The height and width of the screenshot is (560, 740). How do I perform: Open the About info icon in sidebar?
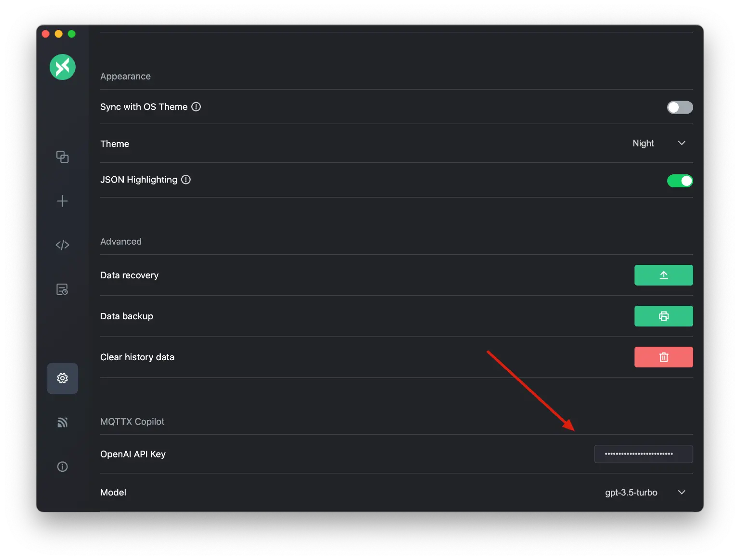(63, 467)
